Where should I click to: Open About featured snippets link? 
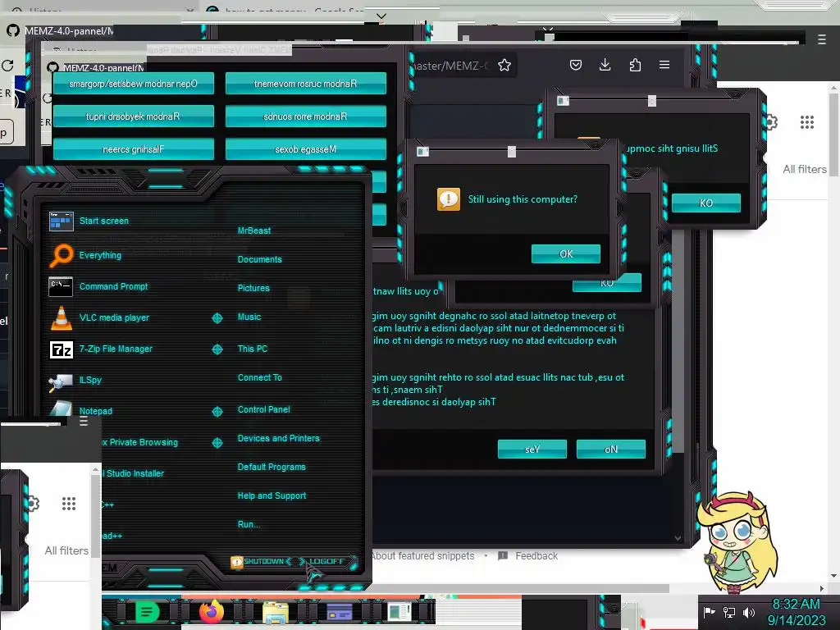423,556
